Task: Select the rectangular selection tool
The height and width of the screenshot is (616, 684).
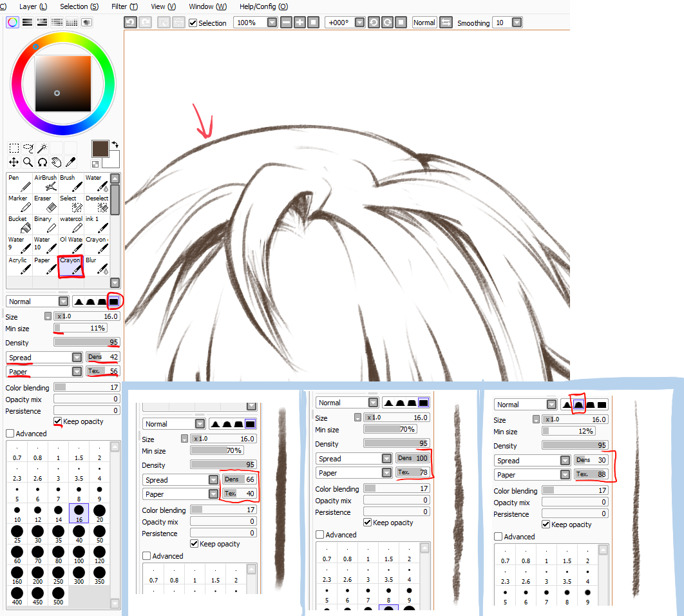Action: pos(14,148)
